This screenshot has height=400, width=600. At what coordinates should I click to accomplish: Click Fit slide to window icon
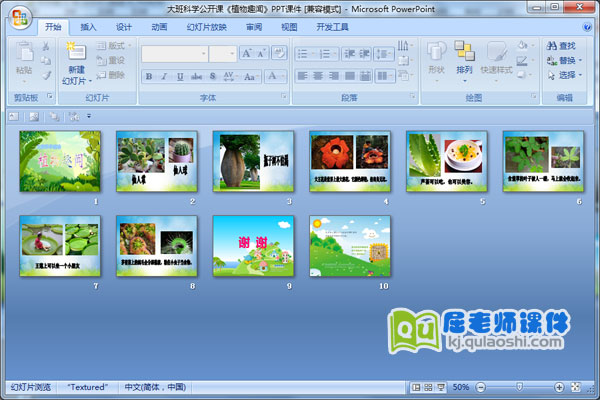pos(576,387)
